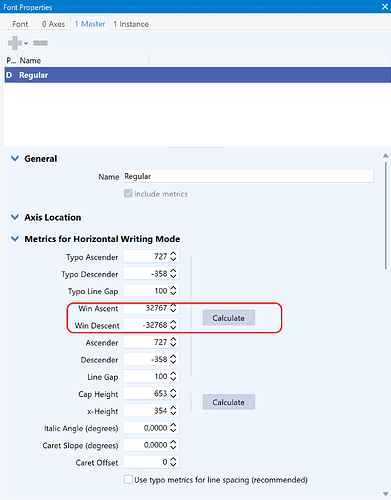Collapse the Axis Location section
This screenshot has height=500, width=391.
point(15,217)
